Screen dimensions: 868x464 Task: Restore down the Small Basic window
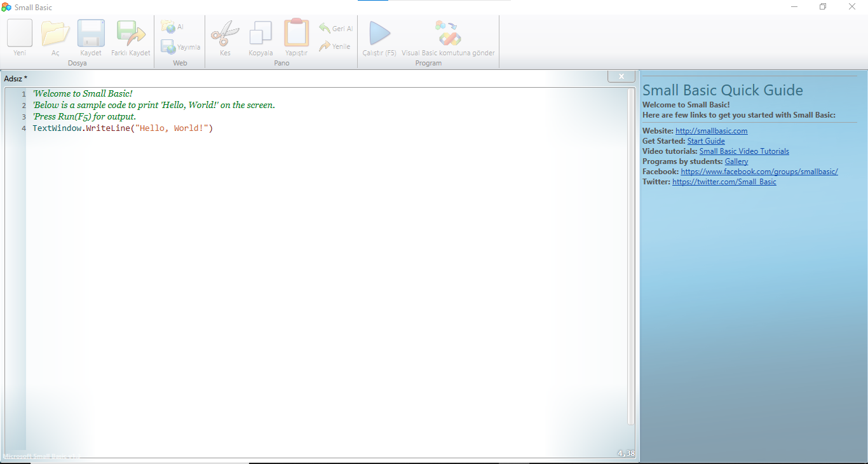(824, 7)
